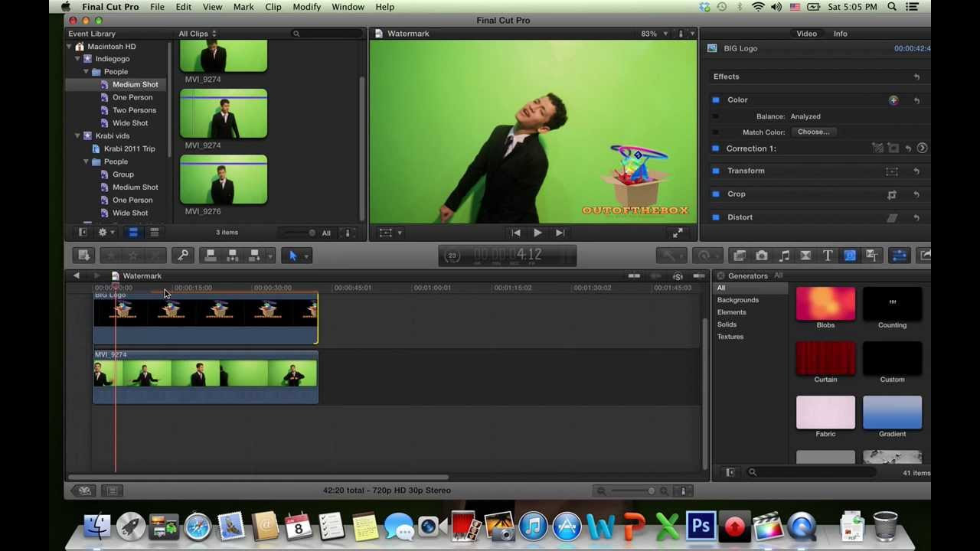Enter full screen viewer mode
This screenshot has height=551, width=980.
tap(678, 233)
